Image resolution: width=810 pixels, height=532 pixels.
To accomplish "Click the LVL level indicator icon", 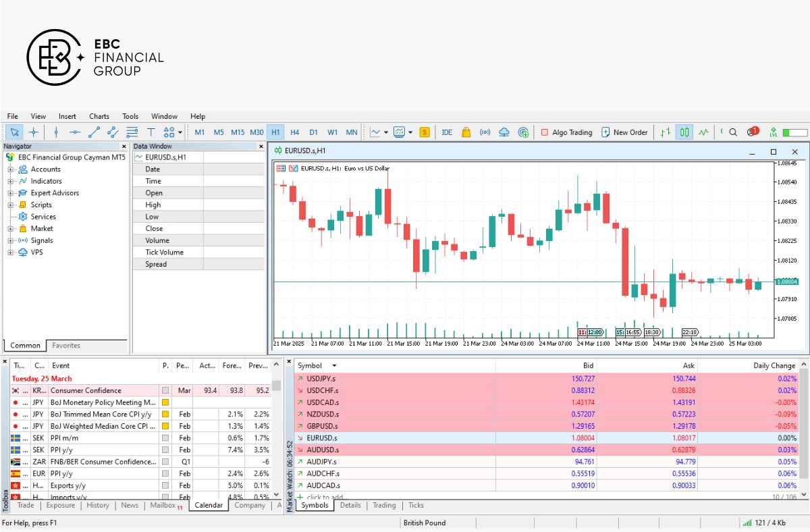I will click(x=774, y=132).
